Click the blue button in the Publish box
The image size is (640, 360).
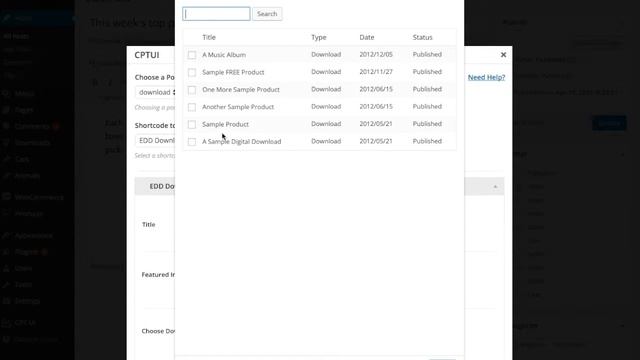pyautogui.click(x=609, y=123)
